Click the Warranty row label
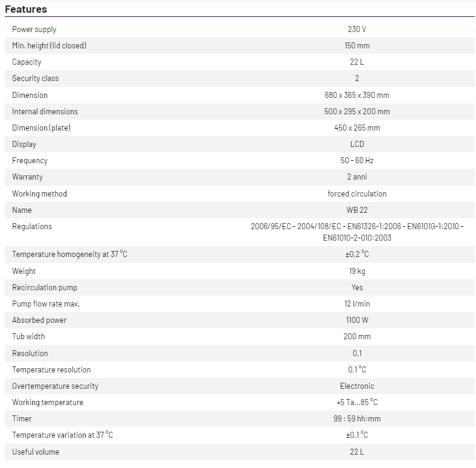476x468 pixels. click(x=28, y=177)
